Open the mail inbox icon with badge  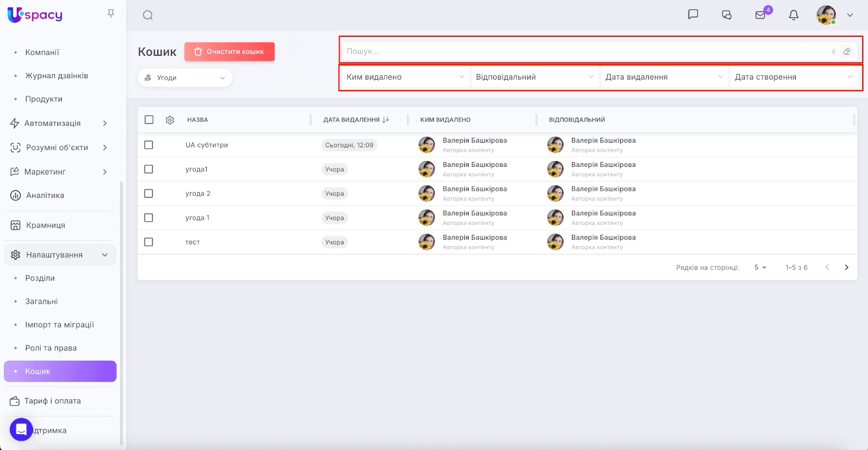coord(761,15)
